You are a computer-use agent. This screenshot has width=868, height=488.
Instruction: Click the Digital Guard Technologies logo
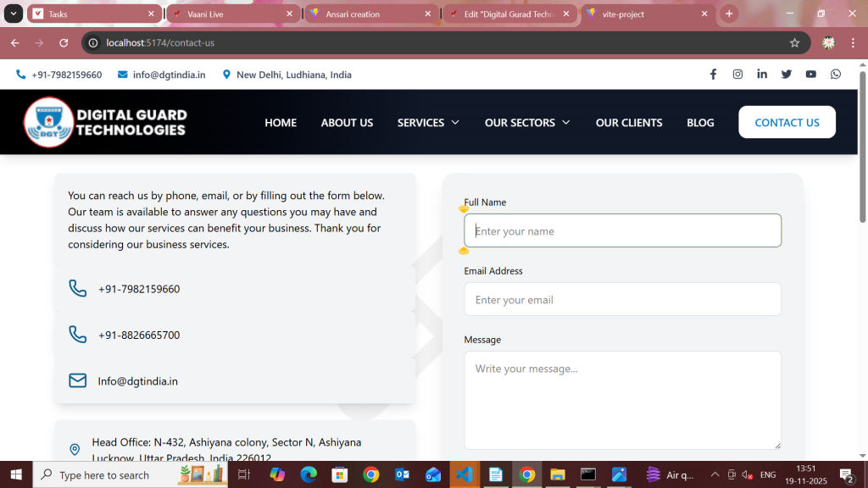click(x=105, y=122)
